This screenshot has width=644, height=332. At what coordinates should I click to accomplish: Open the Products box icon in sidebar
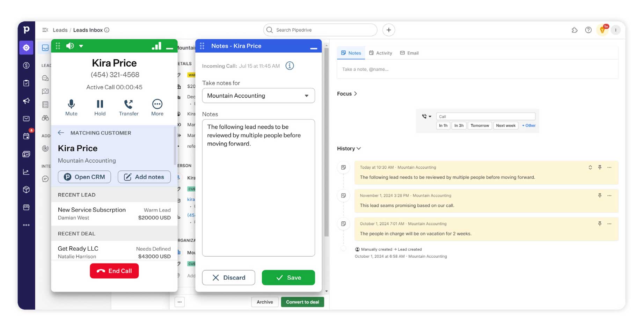26,190
